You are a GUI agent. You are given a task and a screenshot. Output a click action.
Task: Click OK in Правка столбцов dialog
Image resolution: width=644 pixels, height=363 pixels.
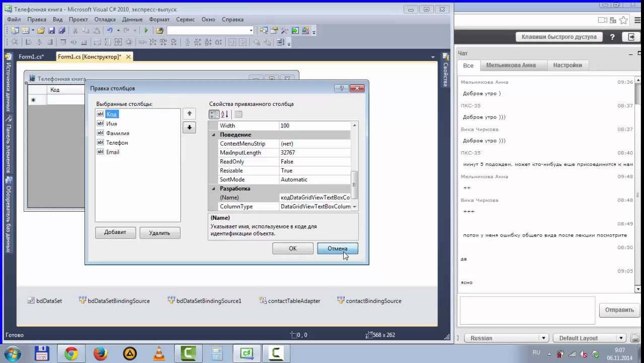click(293, 249)
